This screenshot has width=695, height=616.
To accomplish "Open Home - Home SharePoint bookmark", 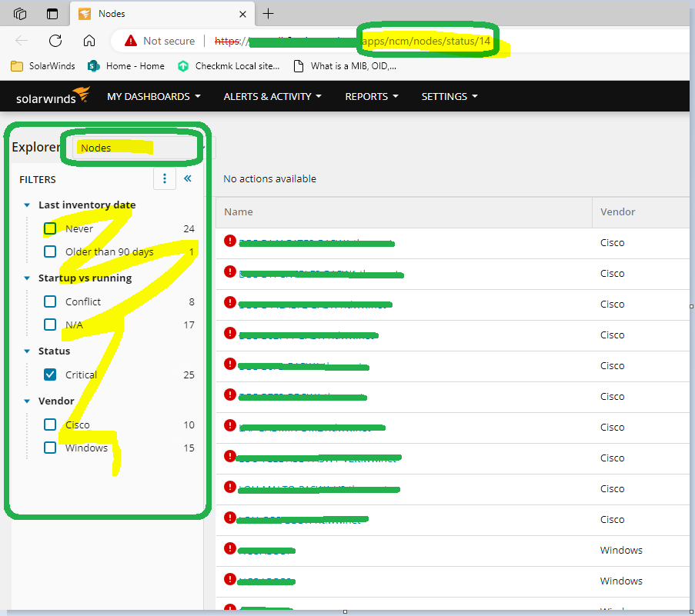I will pyautogui.click(x=126, y=66).
